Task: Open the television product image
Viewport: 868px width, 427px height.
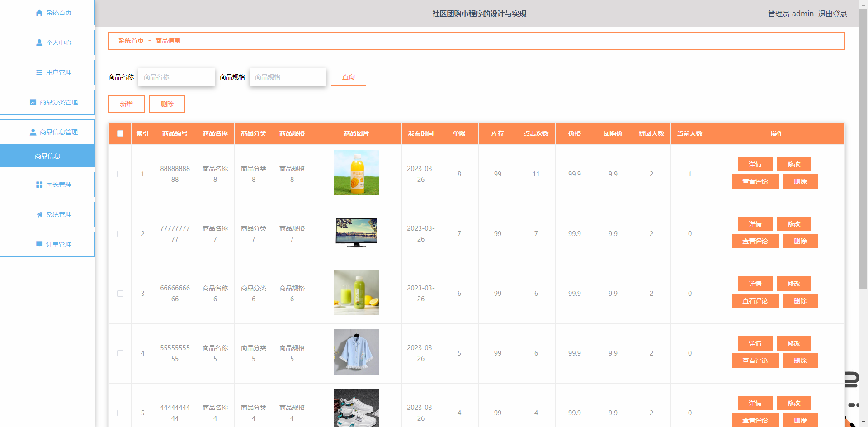Action: (x=357, y=232)
